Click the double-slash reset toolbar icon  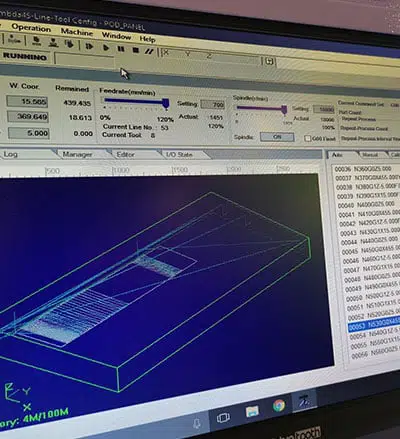149,51
